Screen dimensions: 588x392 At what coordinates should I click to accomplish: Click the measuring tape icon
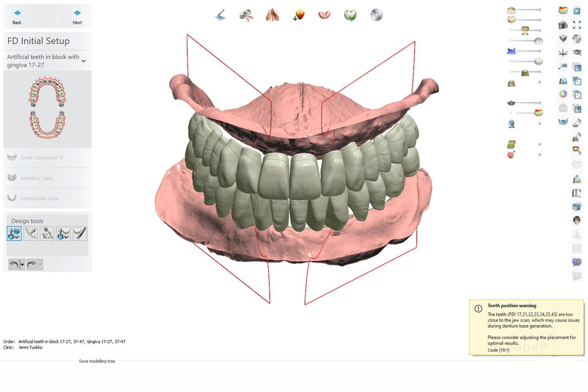(x=577, y=207)
